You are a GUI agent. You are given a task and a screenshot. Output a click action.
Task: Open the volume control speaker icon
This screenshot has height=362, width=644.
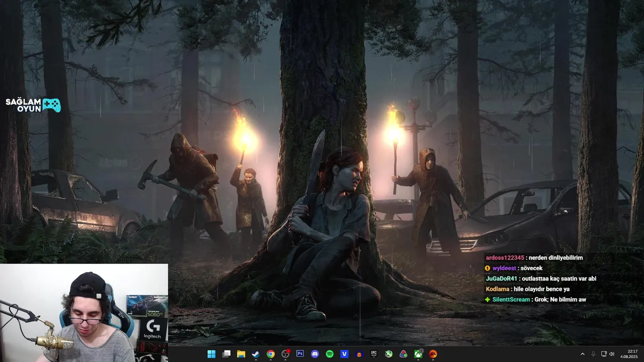click(612, 354)
